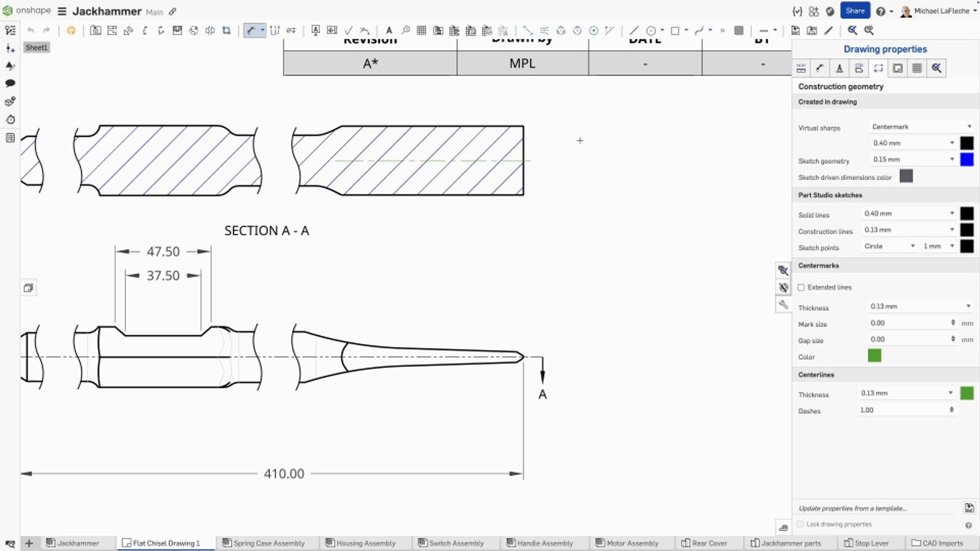Open the comments speech bubble in left sidebar

point(10,83)
